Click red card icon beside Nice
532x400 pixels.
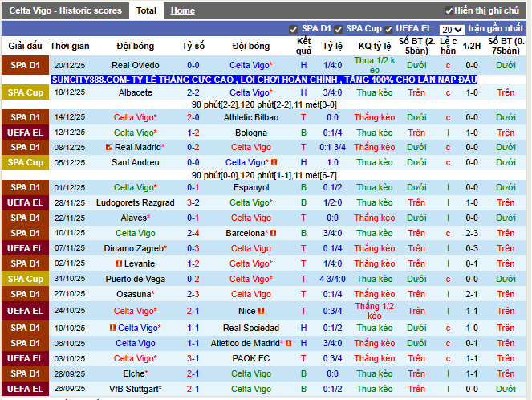pyautogui.click(x=261, y=311)
